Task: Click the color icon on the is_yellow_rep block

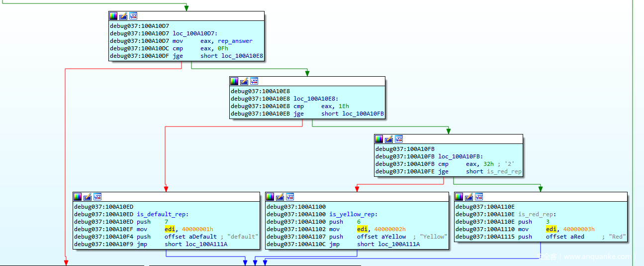Action: click(270, 197)
